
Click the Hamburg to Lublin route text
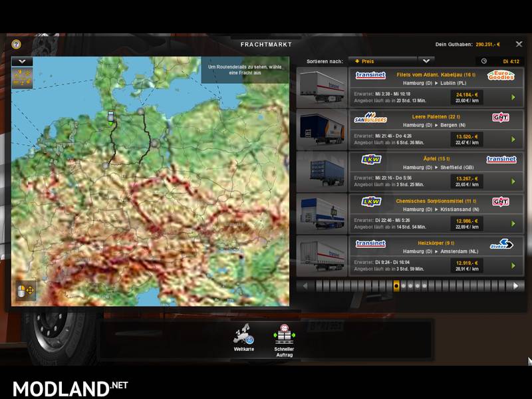[x=435, y=83]
